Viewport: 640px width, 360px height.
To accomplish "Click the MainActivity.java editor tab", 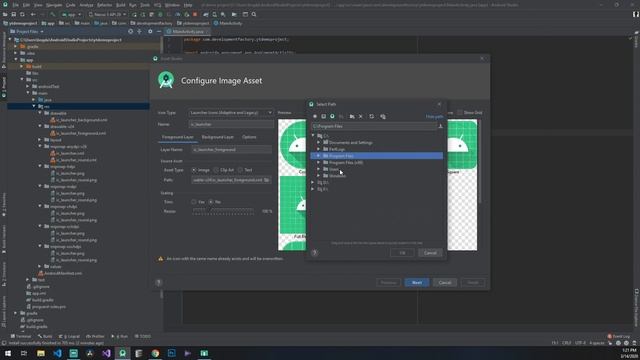I will click(x=188, y=31).
